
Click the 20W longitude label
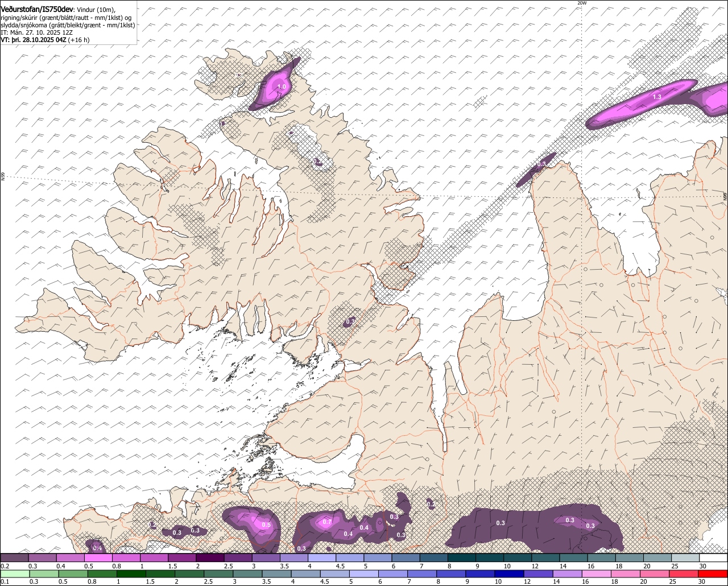[x=581, y=3]
